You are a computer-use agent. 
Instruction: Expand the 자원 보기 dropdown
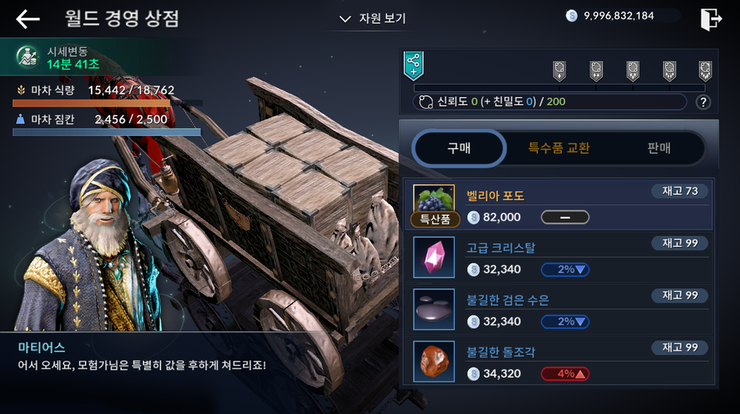[x=373, y=18]
